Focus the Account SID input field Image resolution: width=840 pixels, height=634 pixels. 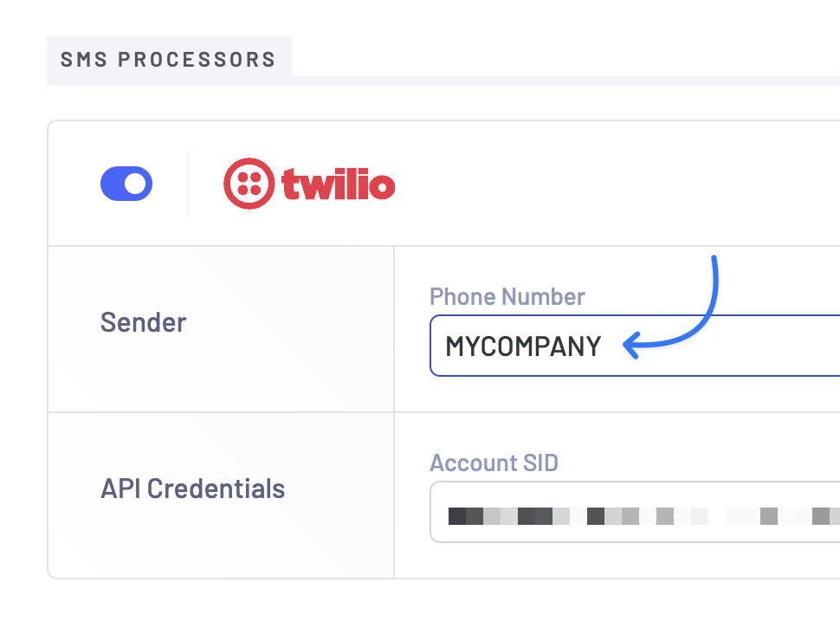point(635,512)
